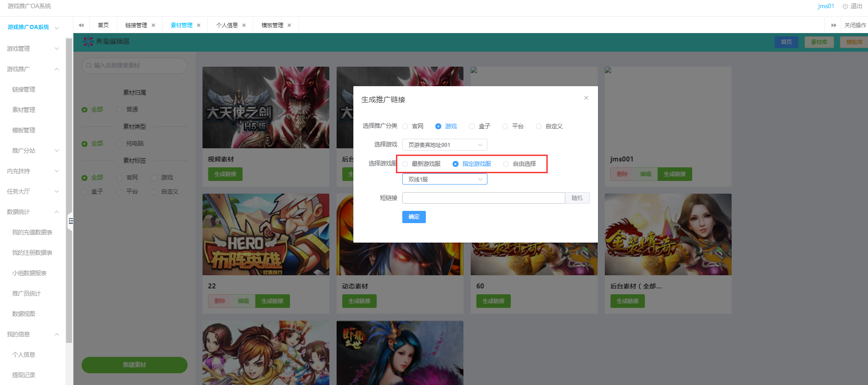Image resolution: width=868 pixels, height=385 pixels.
Task: Close the 链接管理 tab via its X icon
Action: point(154,25)
